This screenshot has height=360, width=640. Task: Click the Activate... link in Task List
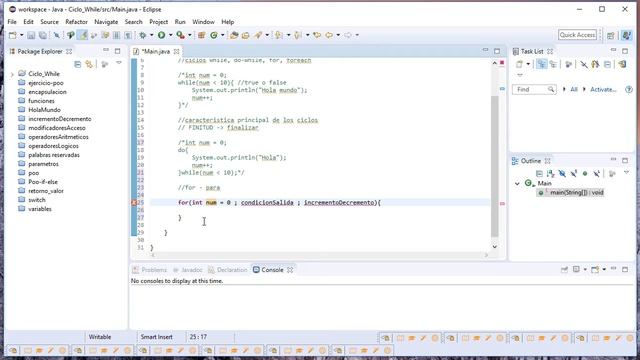[603, 89]
